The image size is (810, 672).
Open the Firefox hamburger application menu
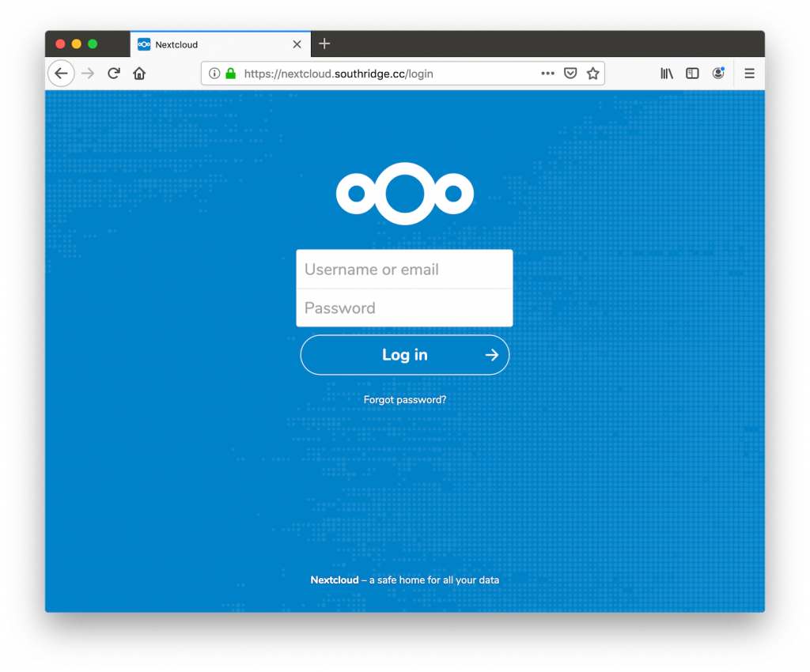(x=749, y=74)
